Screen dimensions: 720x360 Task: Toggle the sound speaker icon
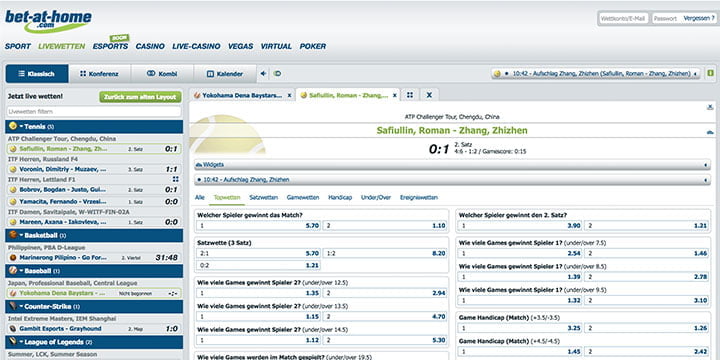[264, 73]
